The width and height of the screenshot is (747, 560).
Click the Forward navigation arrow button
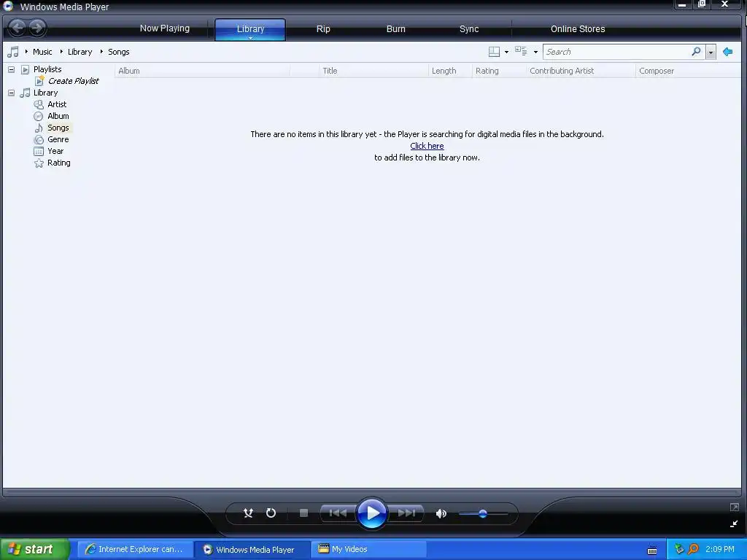click(37, 28)
